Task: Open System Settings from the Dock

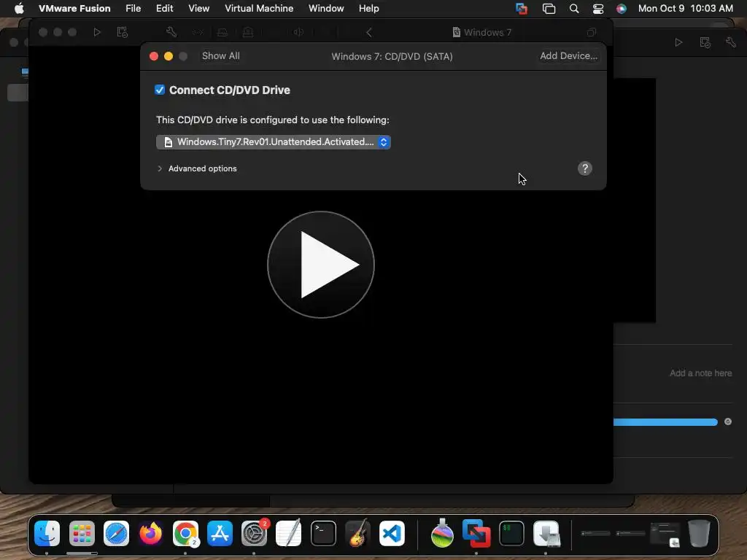Action: coord(254,533)
